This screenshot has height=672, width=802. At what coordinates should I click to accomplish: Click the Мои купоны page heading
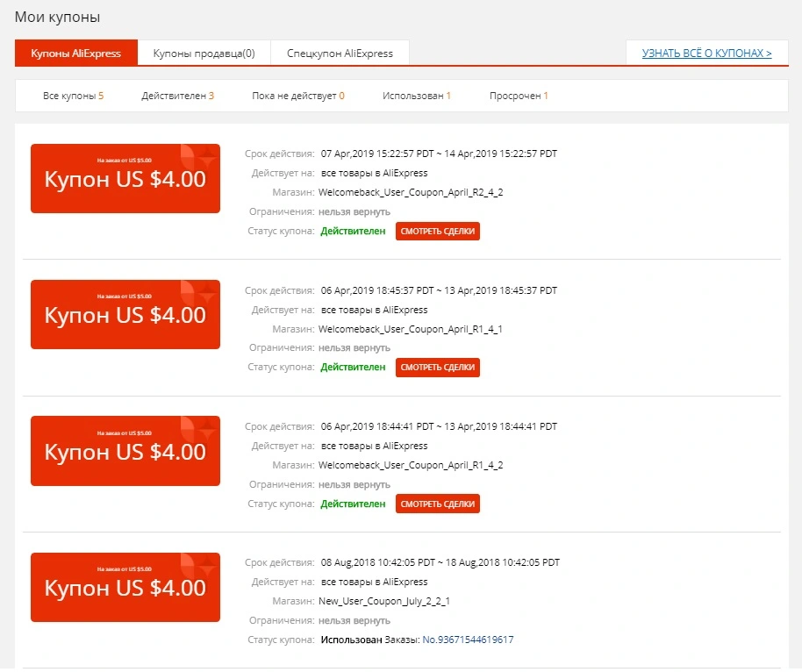point(57,17)
